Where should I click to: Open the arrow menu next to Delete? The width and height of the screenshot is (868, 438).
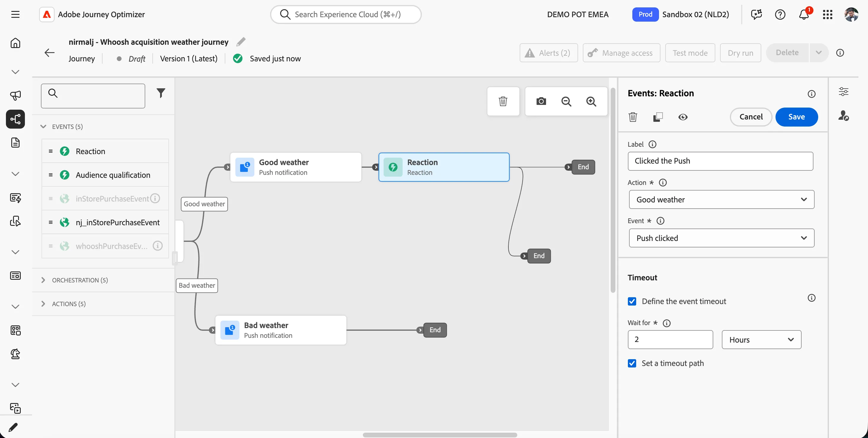(818, 52)
